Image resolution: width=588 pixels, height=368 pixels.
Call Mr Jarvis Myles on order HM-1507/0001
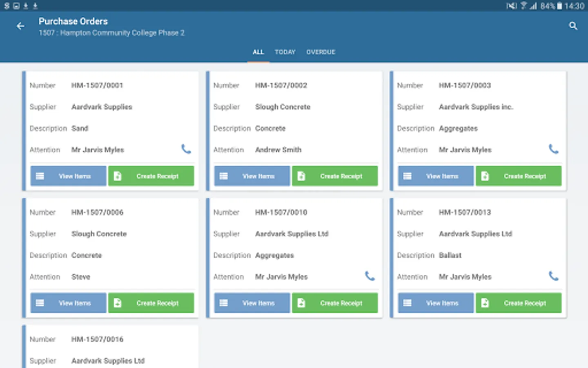(x=186, y=149)
